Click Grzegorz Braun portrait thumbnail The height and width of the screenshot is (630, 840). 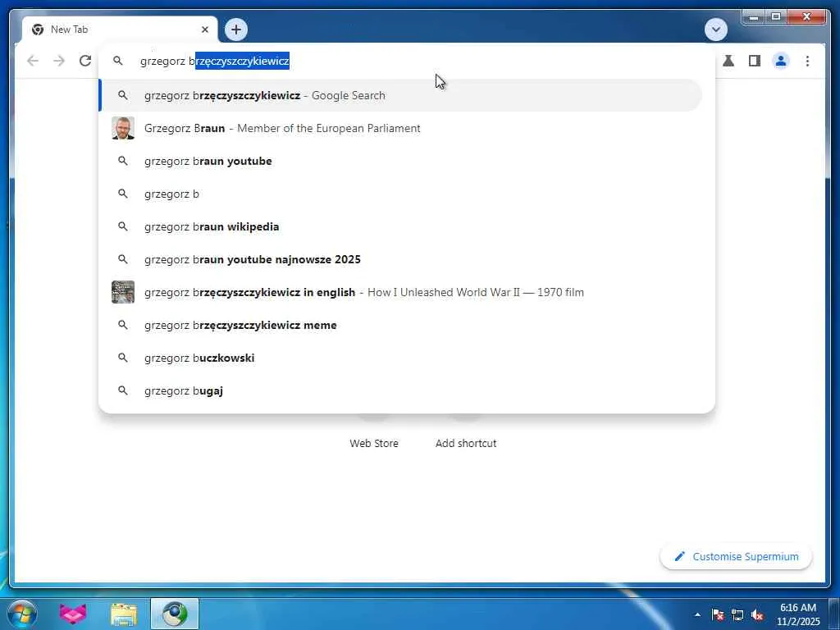click(x=123, y=128)
